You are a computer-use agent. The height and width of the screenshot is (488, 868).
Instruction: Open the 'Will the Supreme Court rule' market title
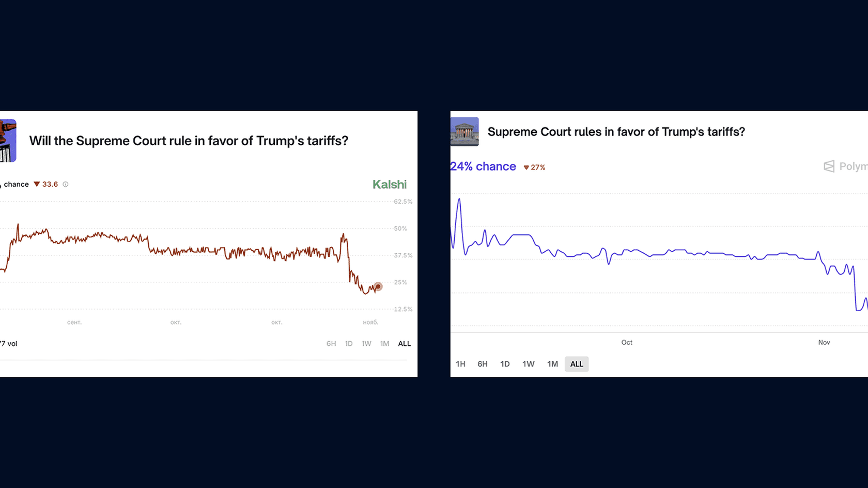click(x=189, y=141)
